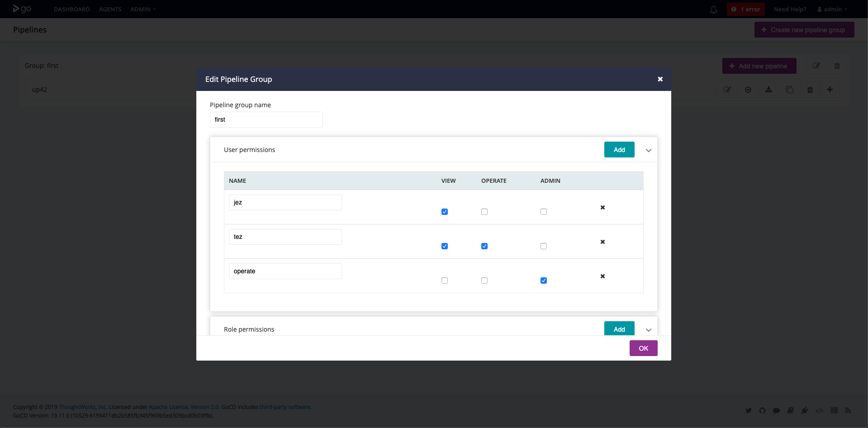The height and width of the screenshot is (428, 868).
Task: Open the Twitter footer icon
Action: [x=749, y=410]
